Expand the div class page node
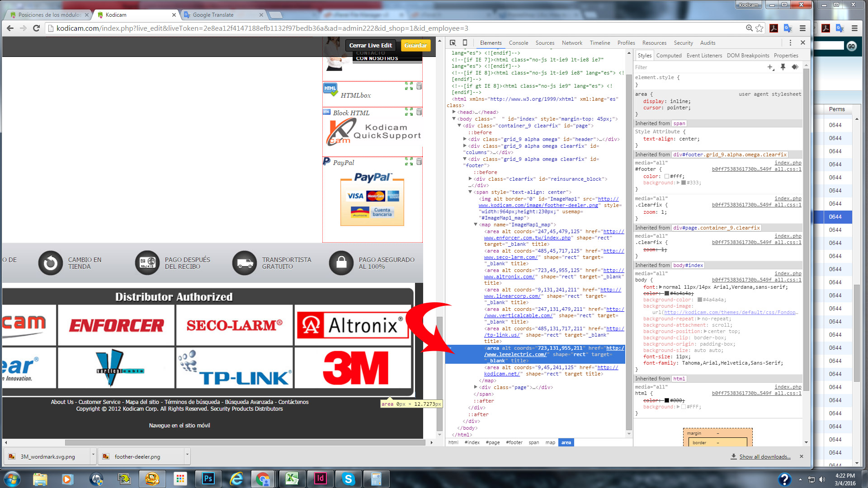 coord(476,387)
